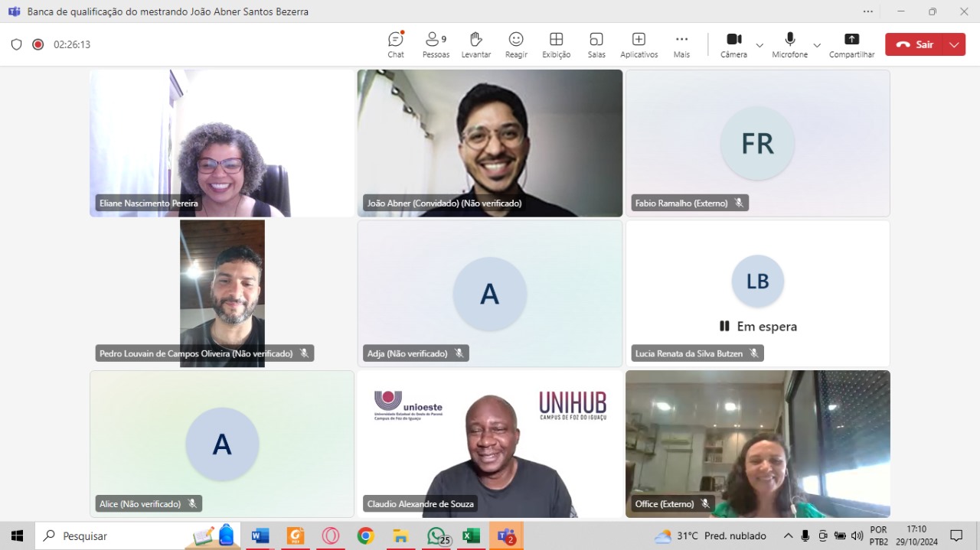Click Adja muted mic icon
Image resolution: width=980 pixels, height=550 pixels.
click(459, 353)
